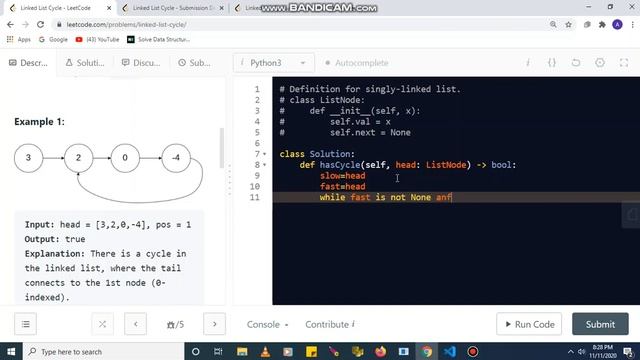Open the problem list icon
This screenshot has height=360, width=640.
pyautogui.click(x=25, y=324)
